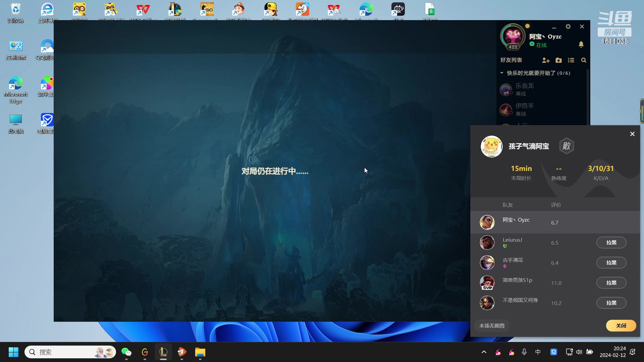644x362 pixels.
Task: Click the friend search magnifier icon
Action: click(x=584, y=60)
